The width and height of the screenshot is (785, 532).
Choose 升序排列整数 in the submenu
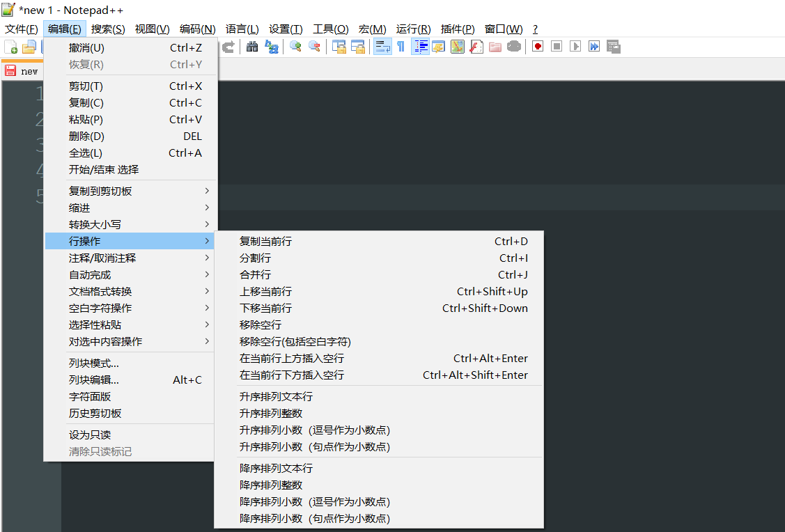click(x=379, y=414)
